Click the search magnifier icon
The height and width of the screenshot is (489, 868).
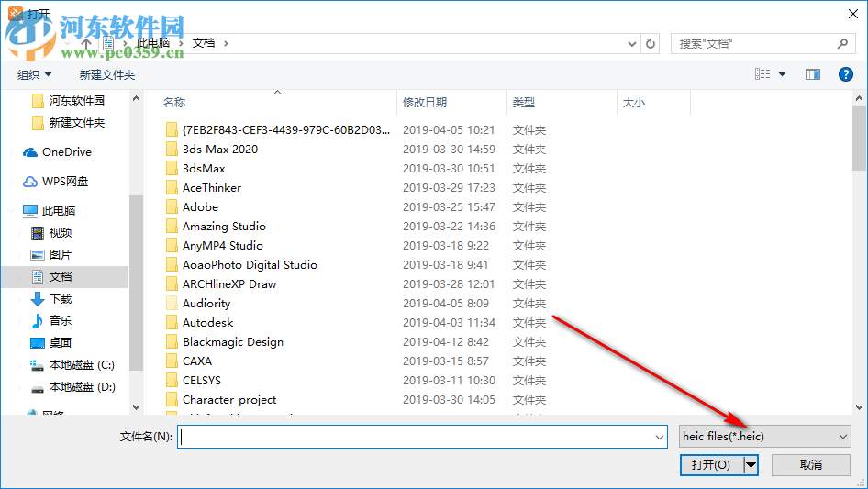coord(842,43)
